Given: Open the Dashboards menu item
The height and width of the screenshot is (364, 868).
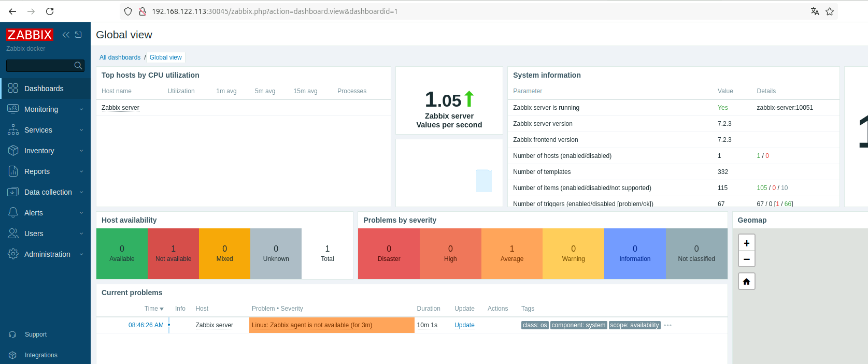Looking at the screenshot, I should (44, 89).
